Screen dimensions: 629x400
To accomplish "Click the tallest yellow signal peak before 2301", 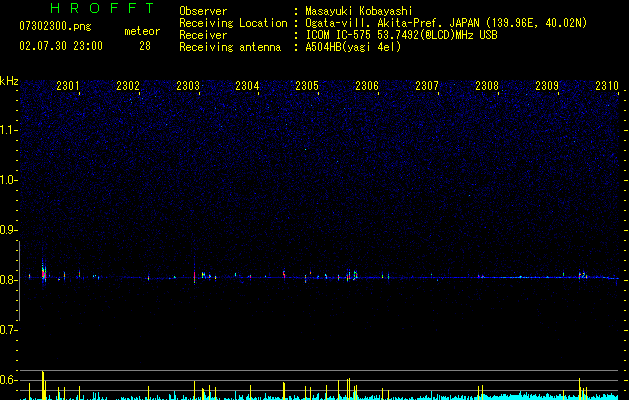I will coord(43,385).
